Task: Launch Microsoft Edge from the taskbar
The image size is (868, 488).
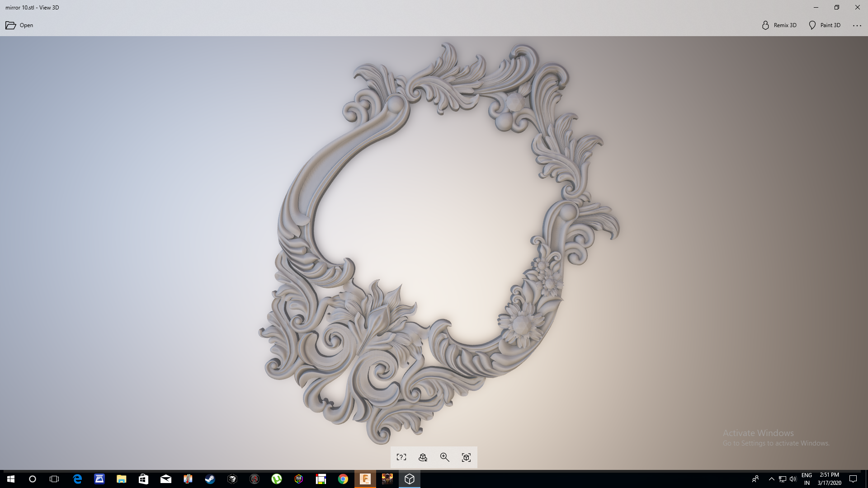Action: pyautogui.click(x=77, y=479)
